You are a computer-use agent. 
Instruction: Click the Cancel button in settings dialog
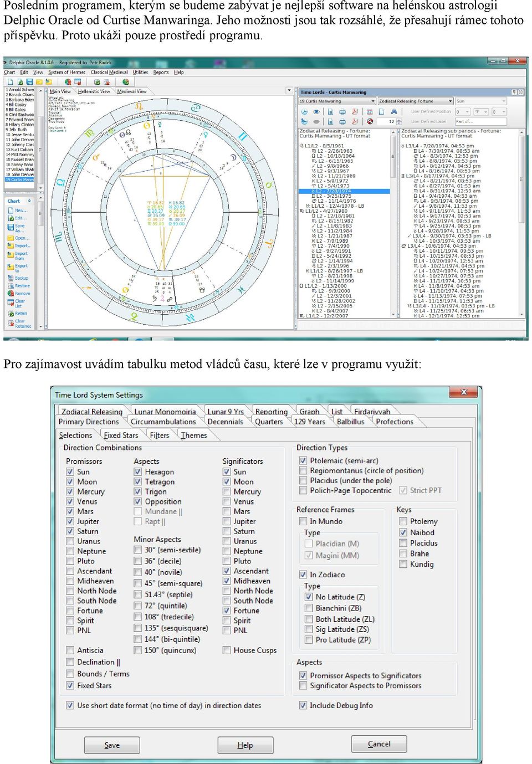click(x=379, y=744)
